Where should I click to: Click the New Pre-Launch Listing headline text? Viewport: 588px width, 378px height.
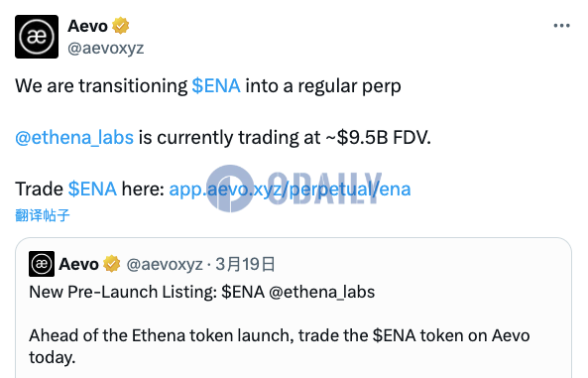click(x=123, y=292)
